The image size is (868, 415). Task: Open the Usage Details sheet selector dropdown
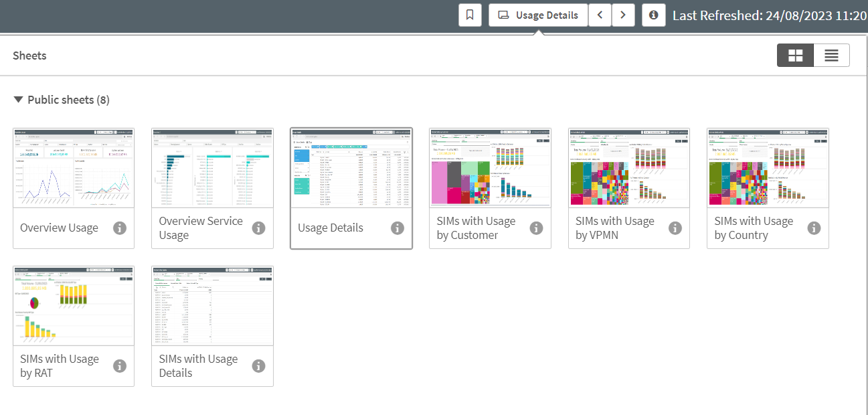tap(538, 15)
